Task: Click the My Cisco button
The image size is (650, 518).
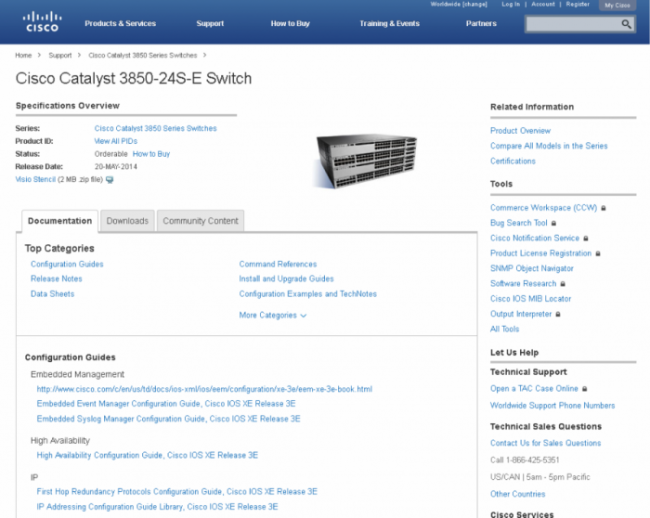Action: point(617,5)
